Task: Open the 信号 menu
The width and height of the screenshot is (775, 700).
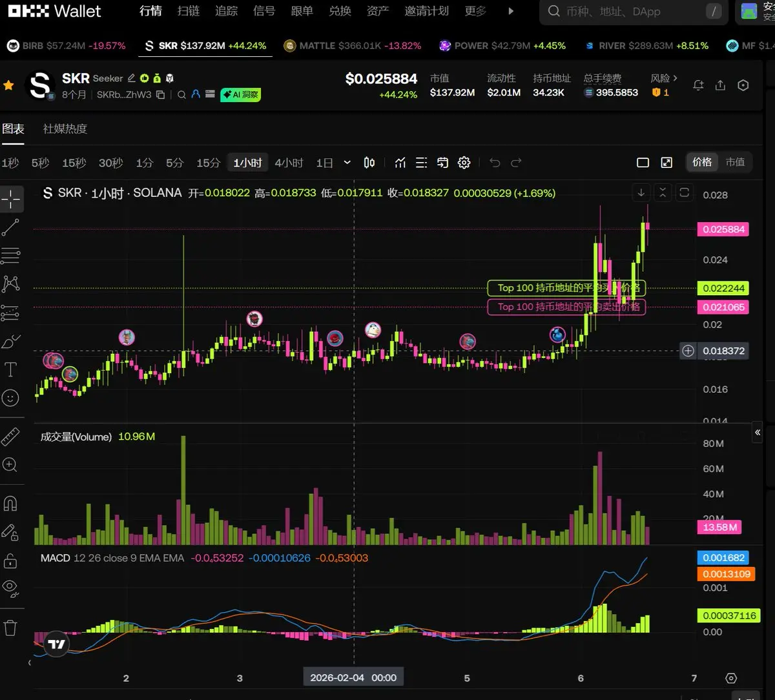Action: [x=264, y=11]
